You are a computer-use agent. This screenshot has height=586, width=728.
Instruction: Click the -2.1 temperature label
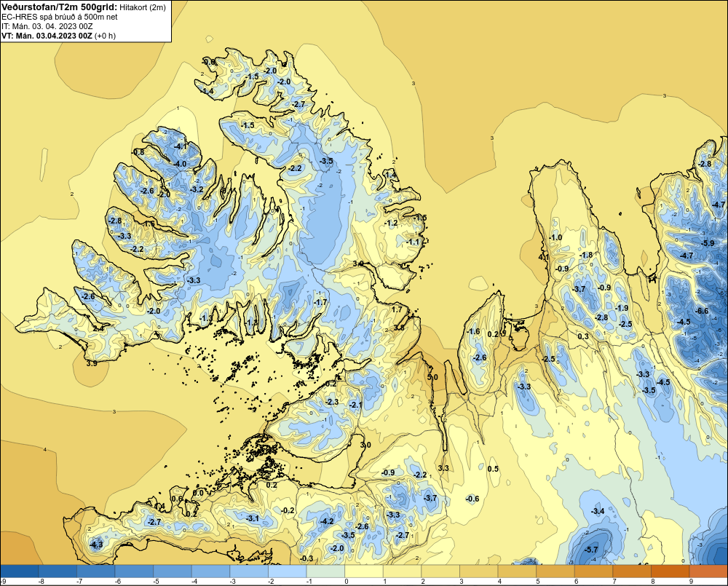(x=355, y=405)
